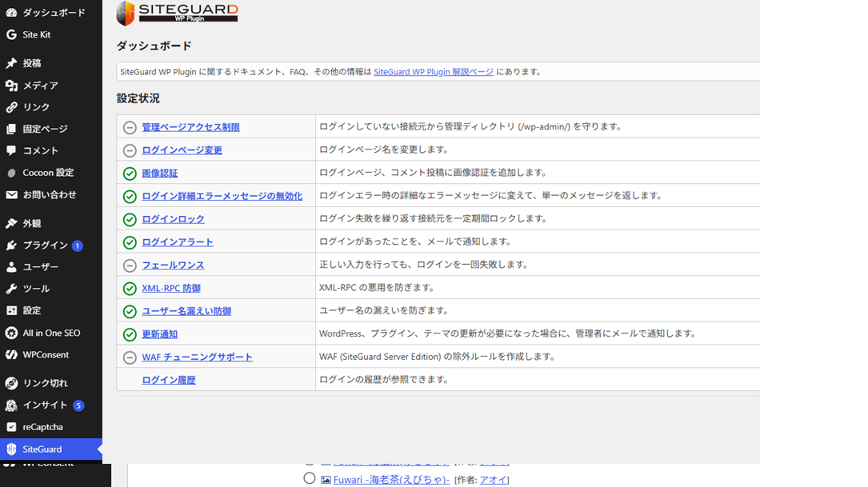
Task: Click the user icon beside ユーザー
Action: pyautogui.click(x=11, y=267)
